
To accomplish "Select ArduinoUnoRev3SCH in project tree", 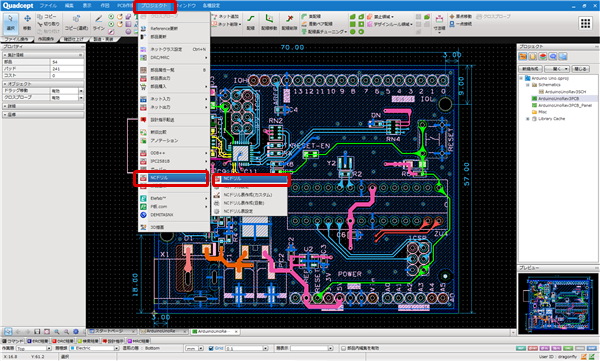I will 565,92.
